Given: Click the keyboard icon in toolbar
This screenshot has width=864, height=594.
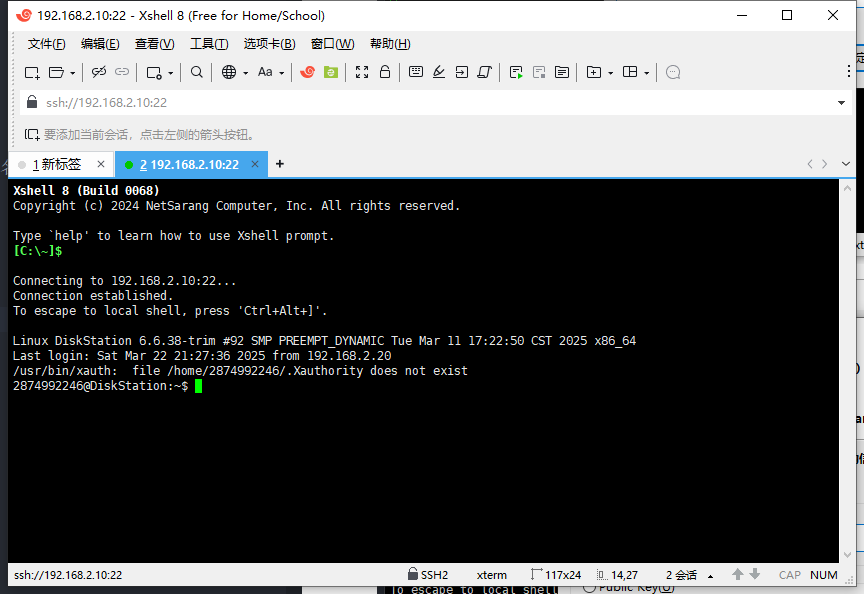Looking at the screenshot, I should [x=415, y=72].
